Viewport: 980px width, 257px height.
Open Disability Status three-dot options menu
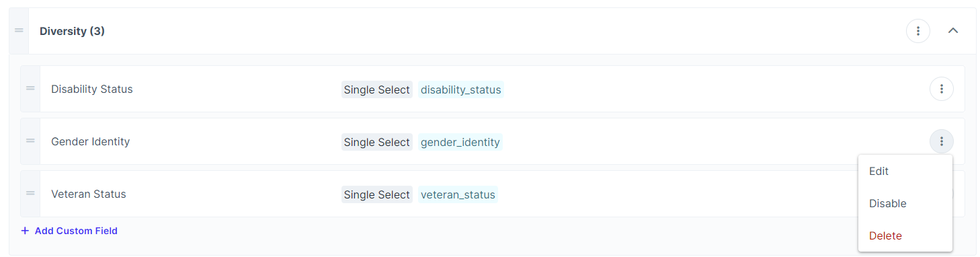coord(942,89)
